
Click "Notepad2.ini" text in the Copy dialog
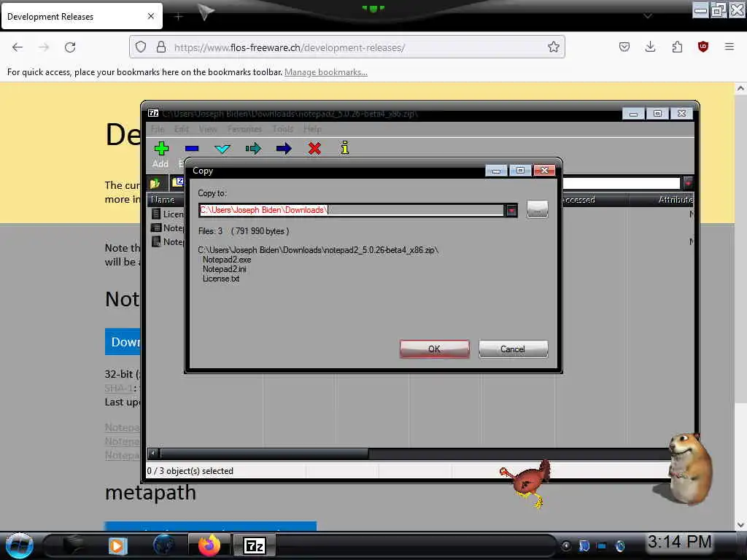(x=225, y=269)
